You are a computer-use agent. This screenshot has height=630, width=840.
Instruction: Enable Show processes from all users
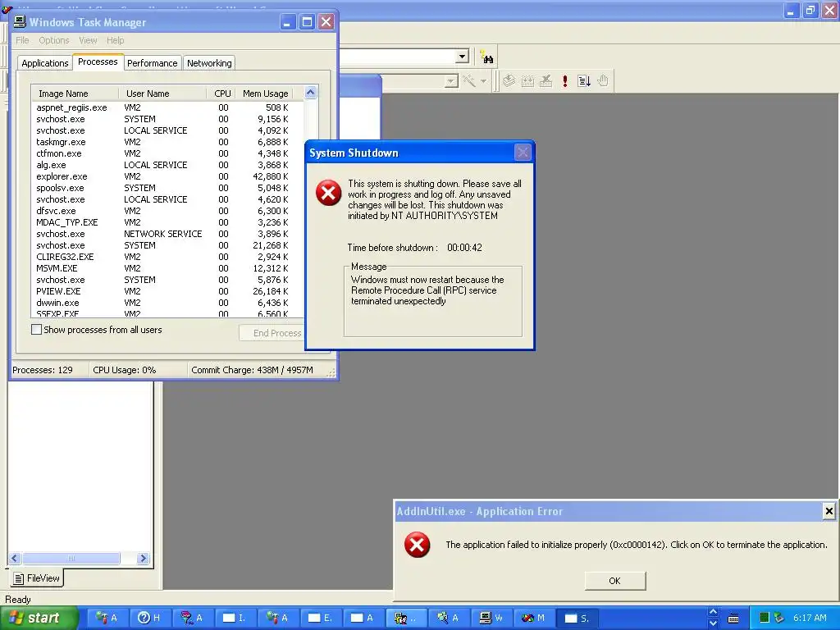tap(36, 330)
